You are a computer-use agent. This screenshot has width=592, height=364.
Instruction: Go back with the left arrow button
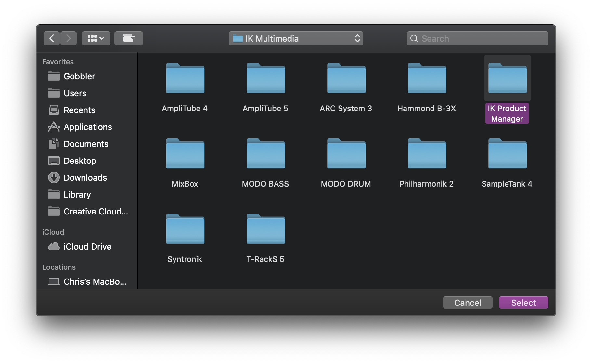click(x=52, y=38)
